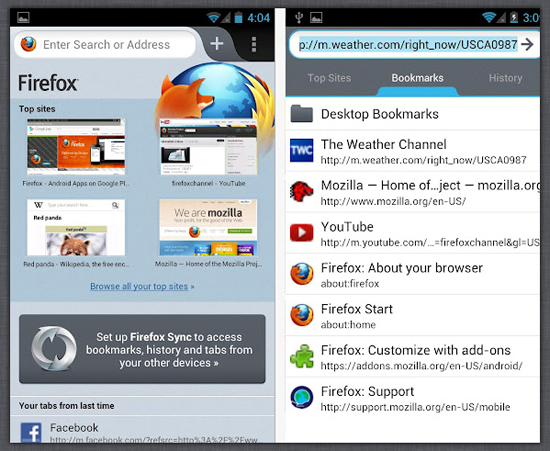Open the three-dot overflow menu
This screenshot has height=451, width=550.
pos(254,45)
